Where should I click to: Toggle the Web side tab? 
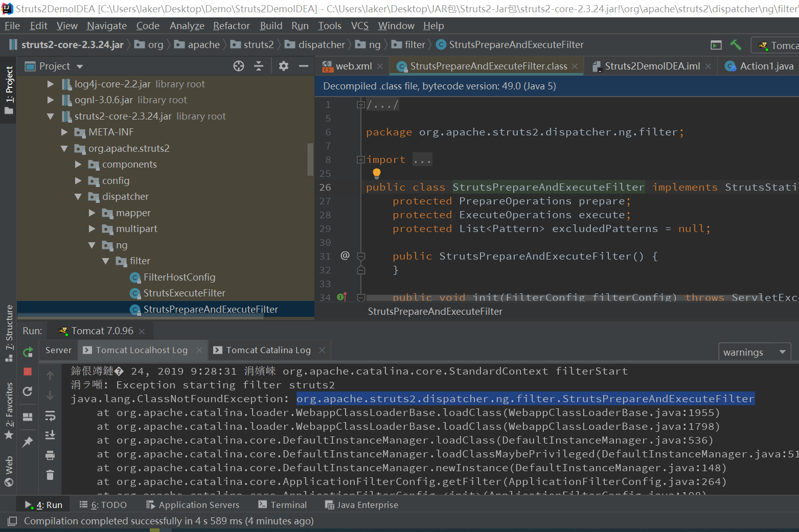9,471
